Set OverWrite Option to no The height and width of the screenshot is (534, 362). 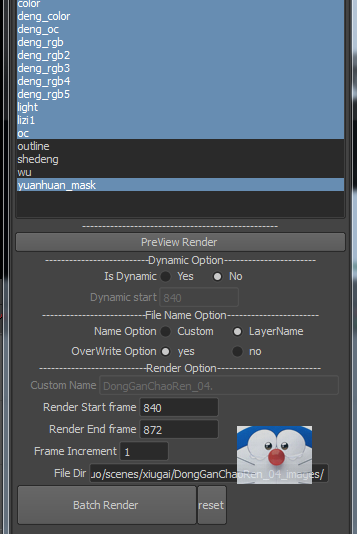point(237,351)
